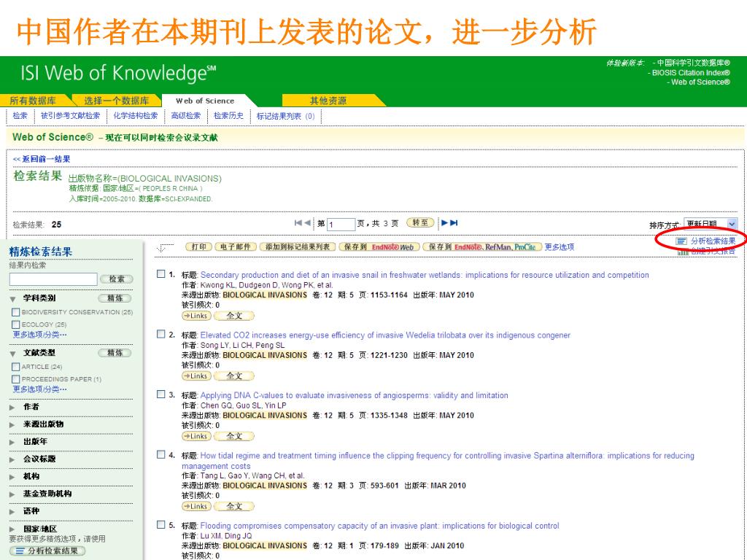Go to first results page arrow

(298, 223)
